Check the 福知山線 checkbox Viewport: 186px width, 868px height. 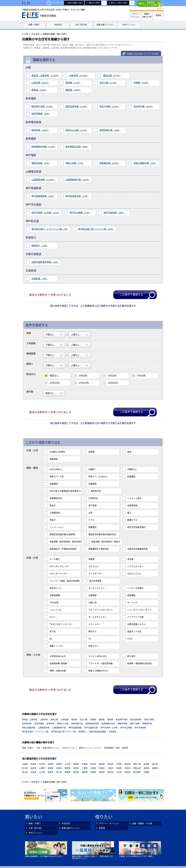click(x=100, y=76)
